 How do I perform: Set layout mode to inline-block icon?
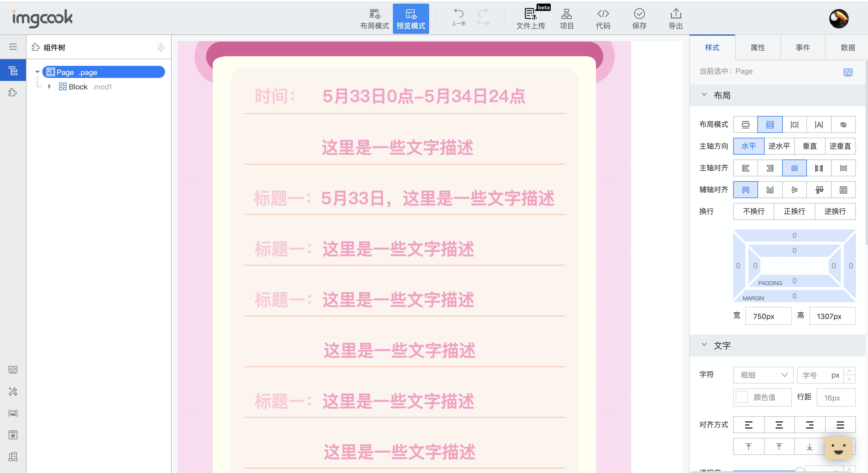coord(794,124)
